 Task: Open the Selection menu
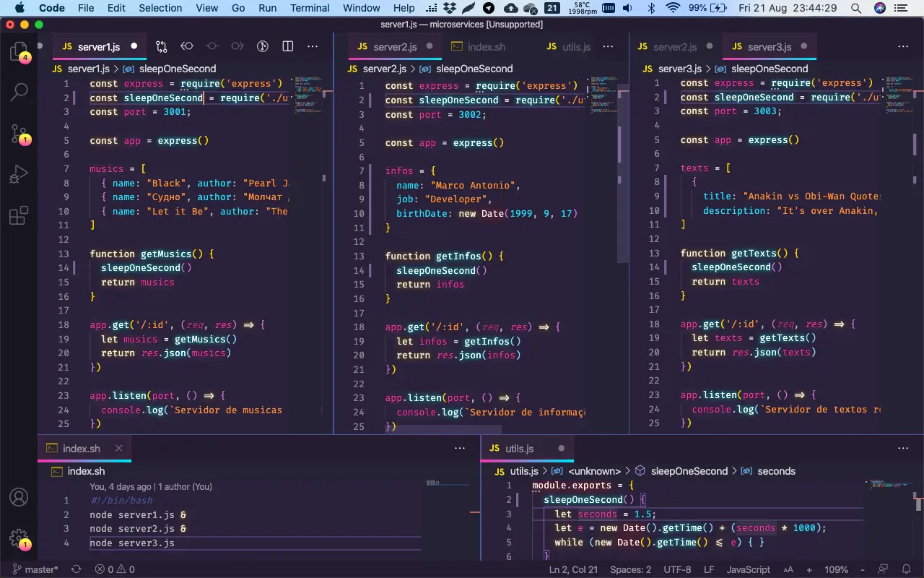click(160, 8)
